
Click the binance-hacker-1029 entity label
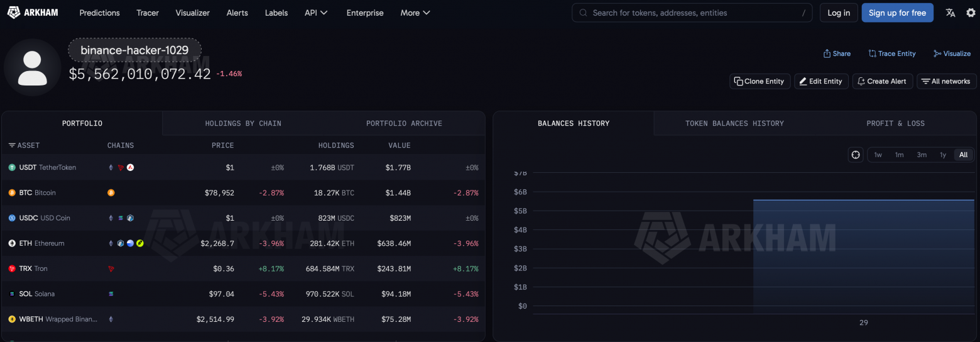point(134,50)
